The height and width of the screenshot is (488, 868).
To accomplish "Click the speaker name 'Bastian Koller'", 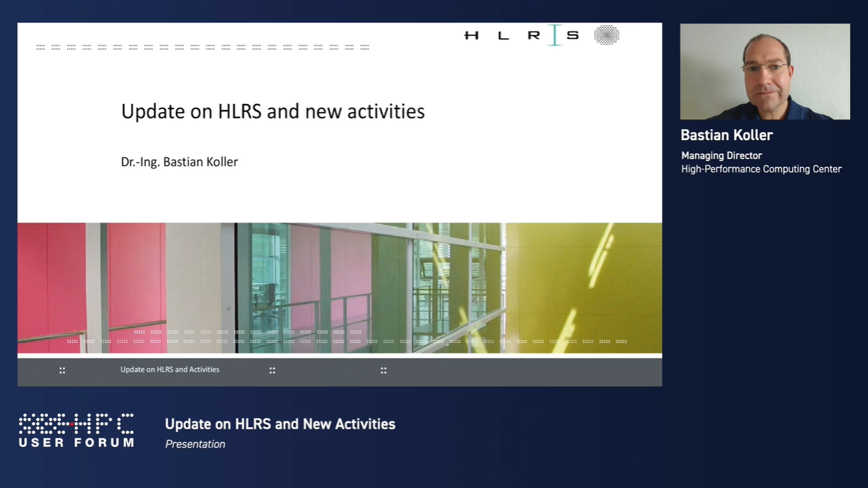I will 727,135.
